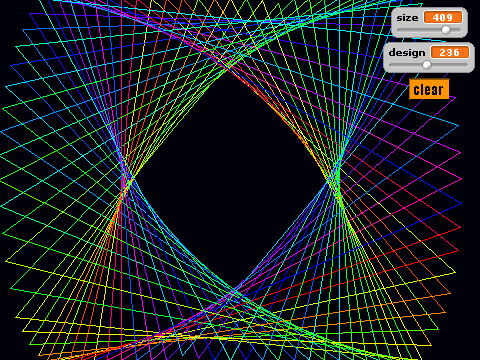Click the size value readout 409
480x360 pixels.
click(443, 17)
